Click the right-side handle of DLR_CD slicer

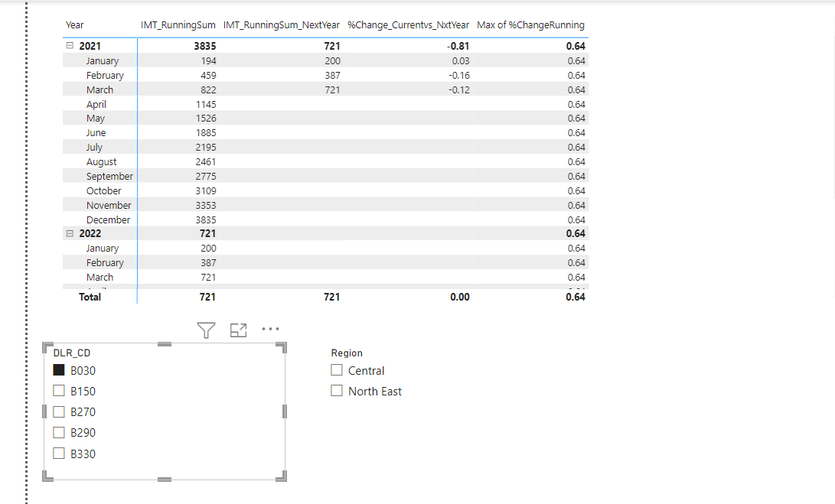(x=285, y=411)
